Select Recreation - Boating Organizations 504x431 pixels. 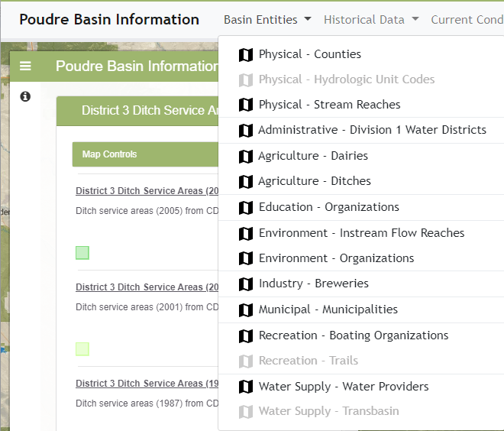tap(353, 335)
